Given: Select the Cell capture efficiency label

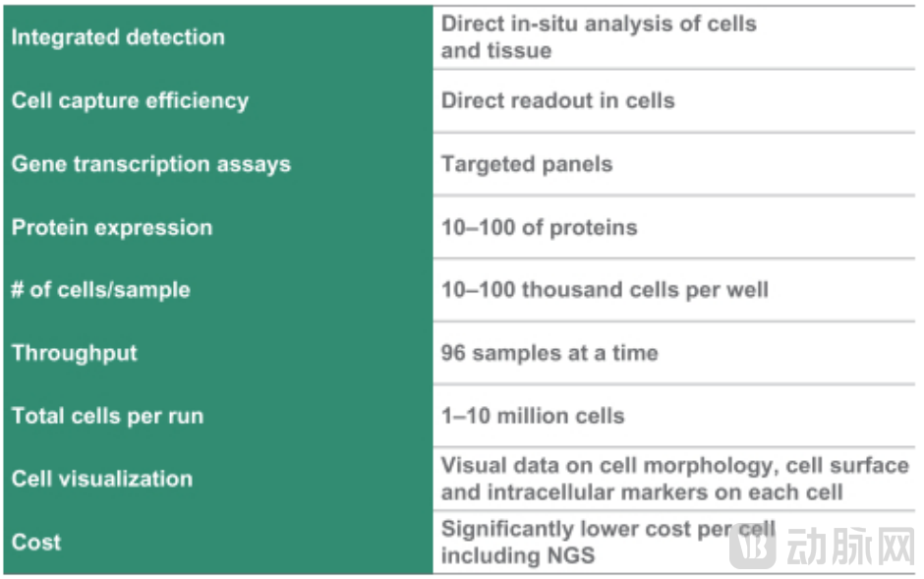Looking at the screenshot, I should tap(130, 100).
